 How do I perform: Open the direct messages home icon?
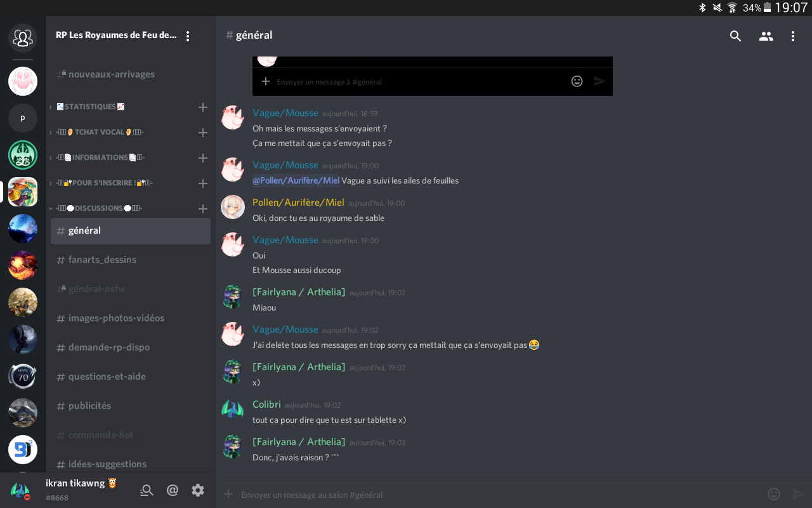click(x=23, y=37)
